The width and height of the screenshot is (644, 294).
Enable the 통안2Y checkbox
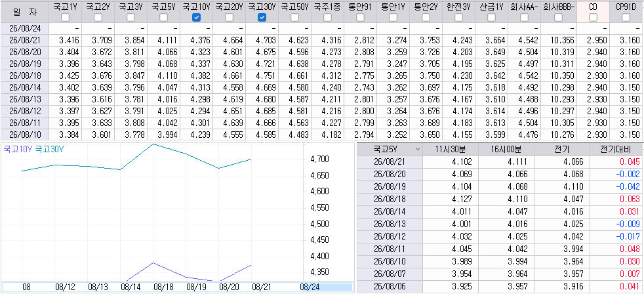click(x=426, y=17)
